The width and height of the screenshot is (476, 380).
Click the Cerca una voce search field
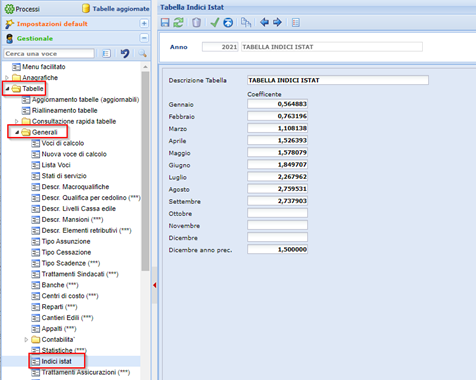click(x=49, y=54)
